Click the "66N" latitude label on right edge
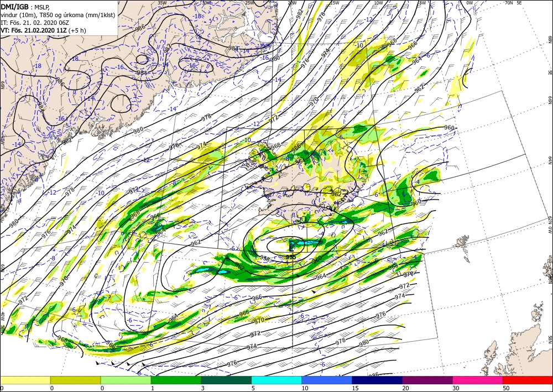The height and width of the screenshot is (392, 553). tap(550, 100)
